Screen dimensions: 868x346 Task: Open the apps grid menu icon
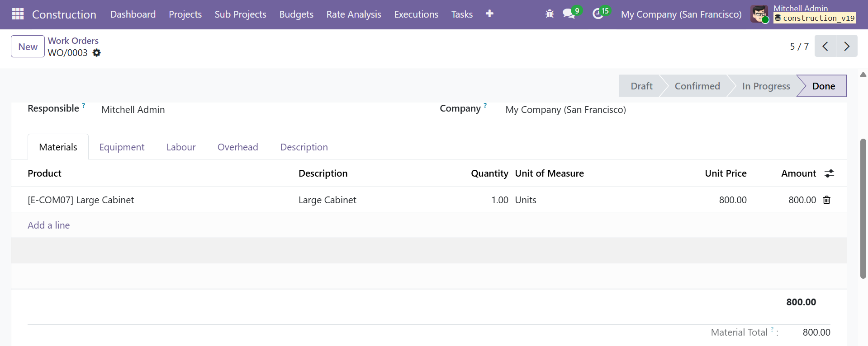[x=18, y=14]
